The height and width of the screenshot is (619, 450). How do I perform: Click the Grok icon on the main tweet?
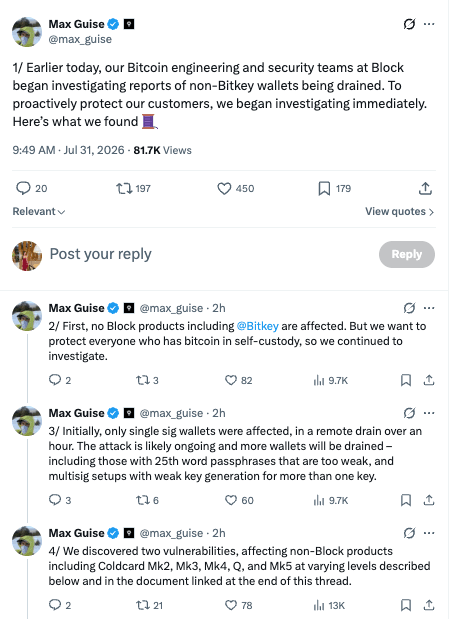click(x=409, y=24)
